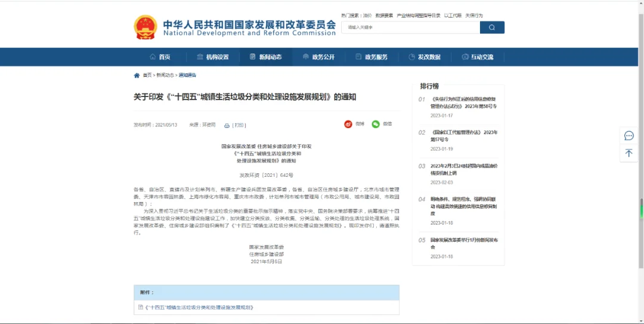Click the printer icon beside 打印

point(227,126)
